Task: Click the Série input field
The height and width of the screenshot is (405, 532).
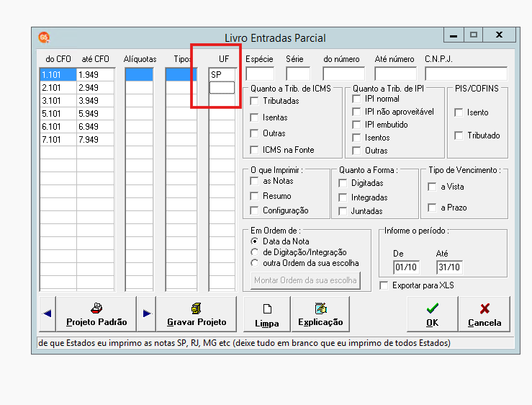Action: click(x=298, y=74)
